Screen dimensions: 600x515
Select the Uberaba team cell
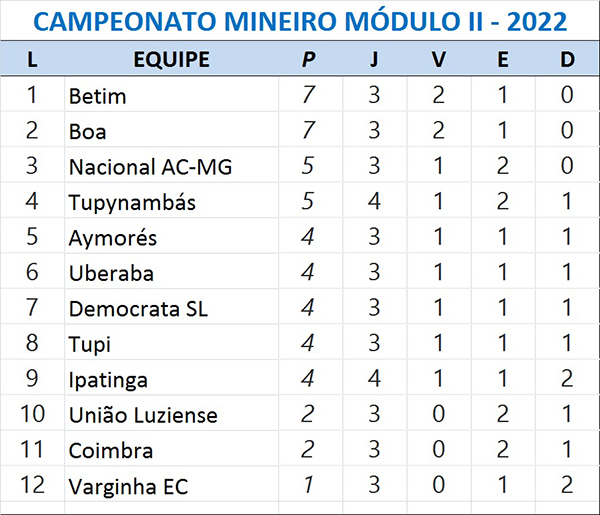[x=111, y=274]
